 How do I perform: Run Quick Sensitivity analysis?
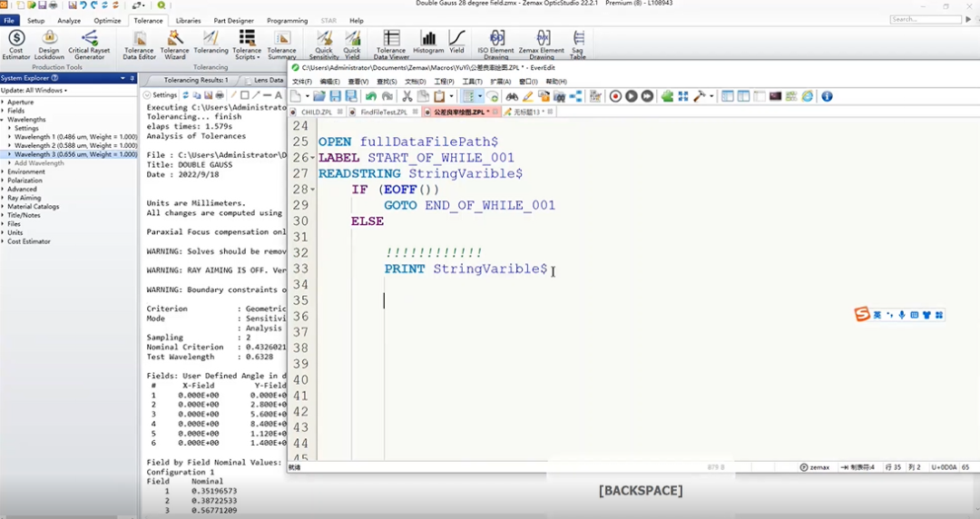(324, 45)
